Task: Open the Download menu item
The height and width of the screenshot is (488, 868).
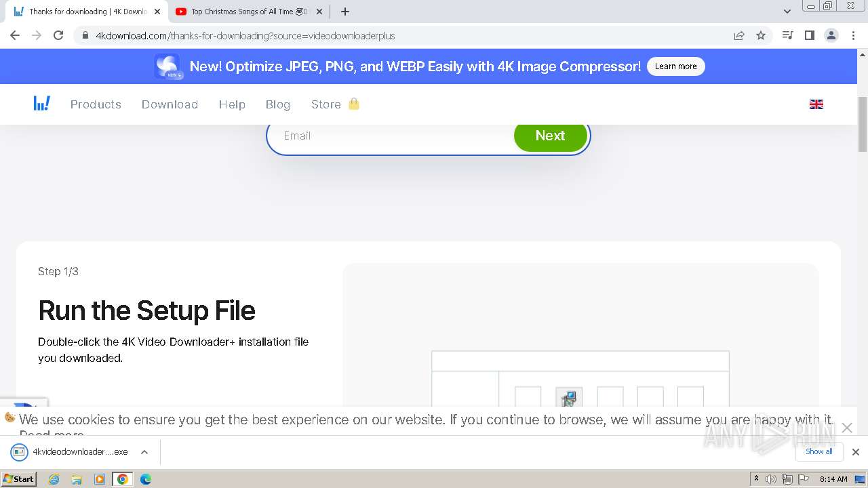Action: click(170, 104)
